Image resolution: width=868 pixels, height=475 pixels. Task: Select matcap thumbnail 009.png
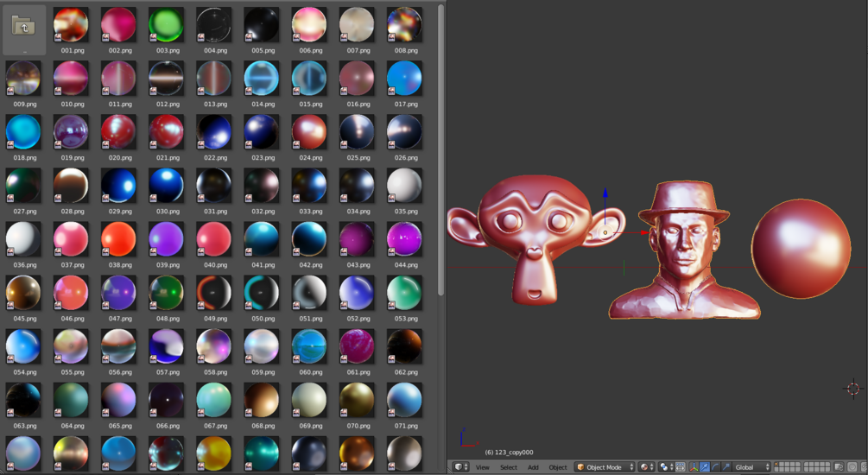pos(23,78)
